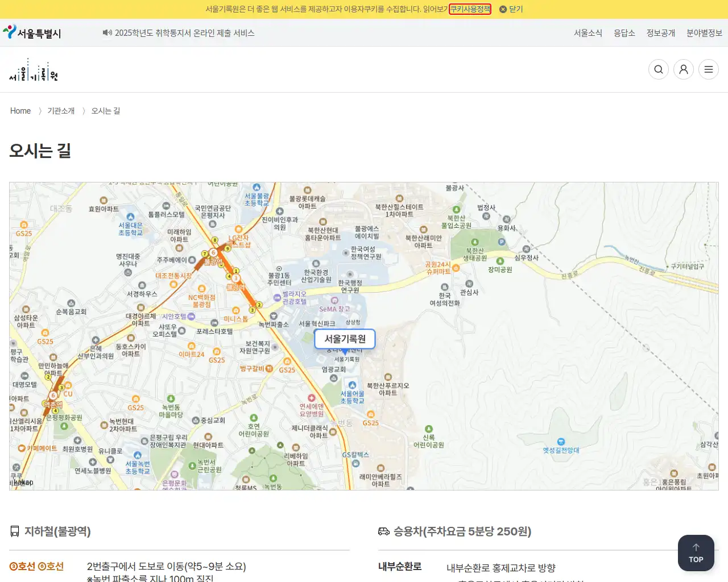
Task: Click 호연어린이공원 park marker
Action: click(x=254, y=426)
